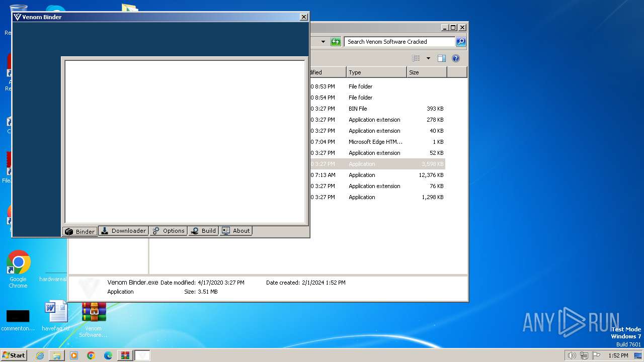Switch to the Binder tab
This screenshot has width=644, height=362.
[80, 231]
